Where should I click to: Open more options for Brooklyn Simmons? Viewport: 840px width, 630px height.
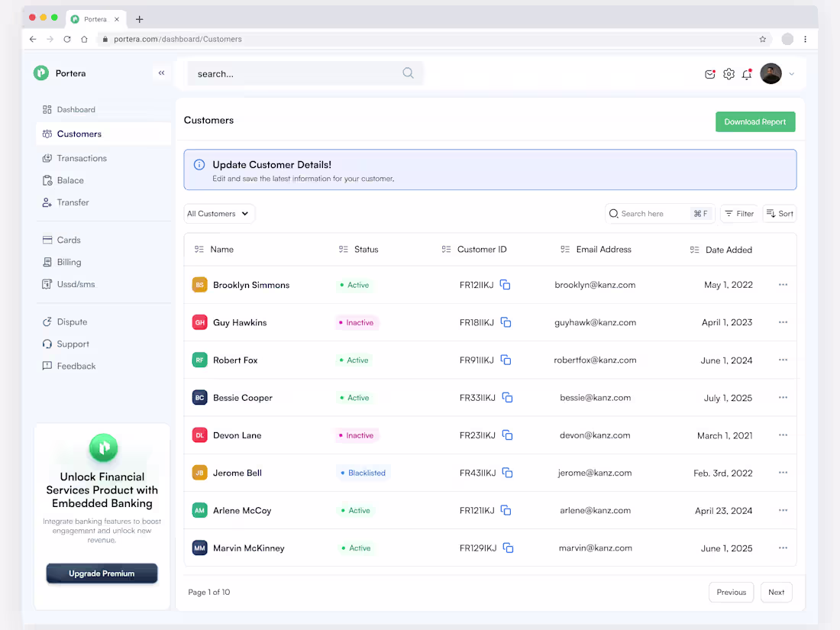point(783,285)
